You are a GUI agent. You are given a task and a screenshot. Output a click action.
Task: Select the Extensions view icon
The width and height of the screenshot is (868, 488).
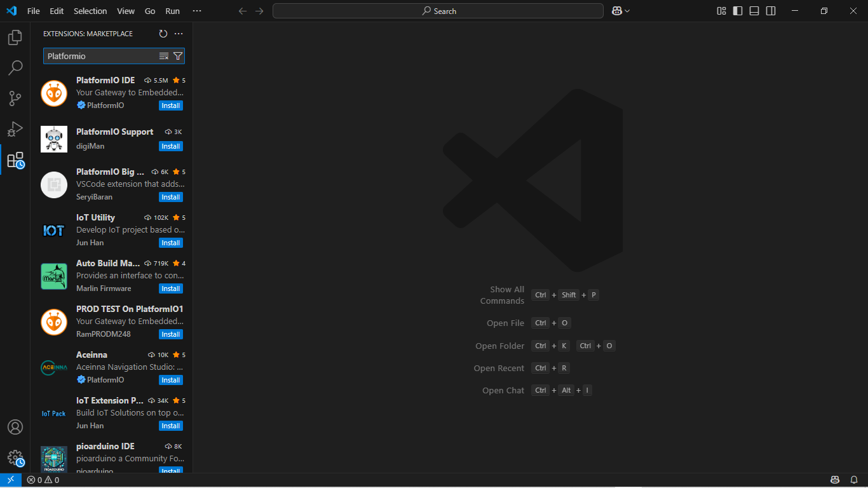click(x=15, y=159)
